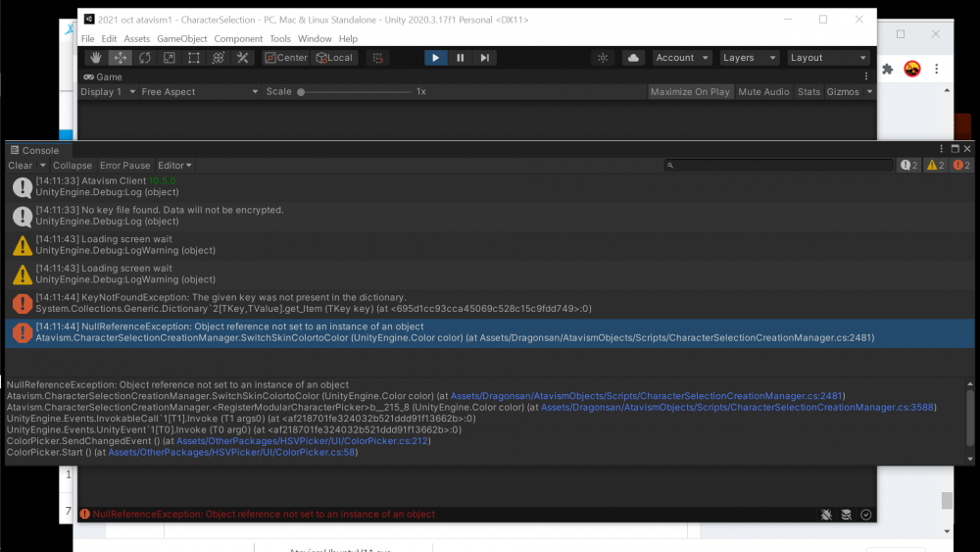Screen dimensions: 980x552
Task: Toggle Mute Audio in Game view
Action: (763, 92)
